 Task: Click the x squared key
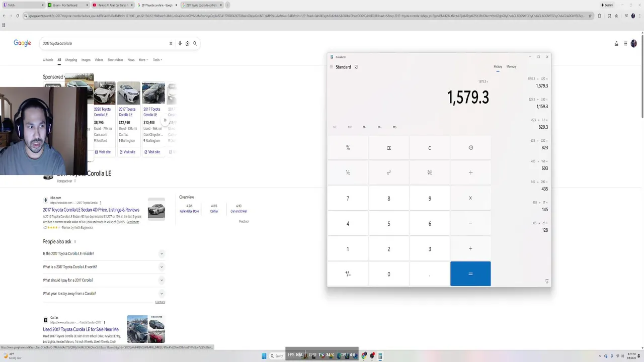388,172
